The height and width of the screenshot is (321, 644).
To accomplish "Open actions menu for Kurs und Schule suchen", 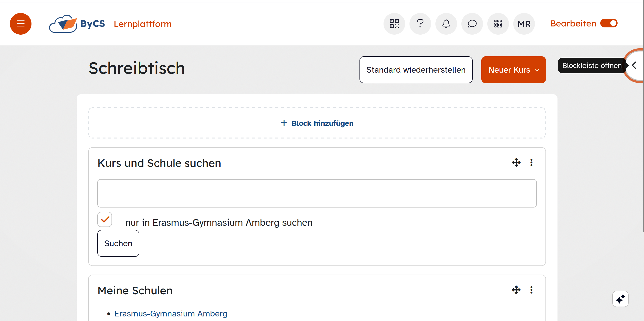I will tap(531, 163).
